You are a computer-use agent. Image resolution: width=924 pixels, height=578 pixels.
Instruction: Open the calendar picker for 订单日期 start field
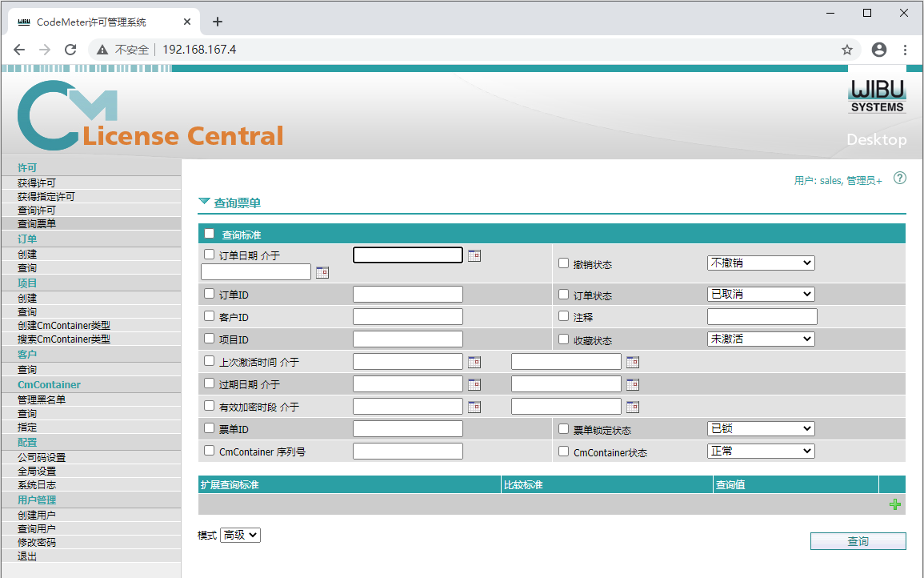tap(474, 255)
